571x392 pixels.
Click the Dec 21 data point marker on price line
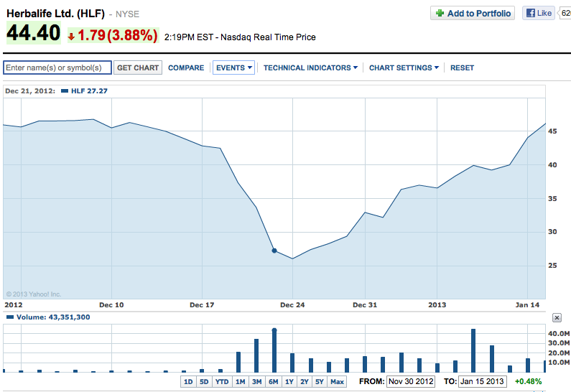[274, 251]
